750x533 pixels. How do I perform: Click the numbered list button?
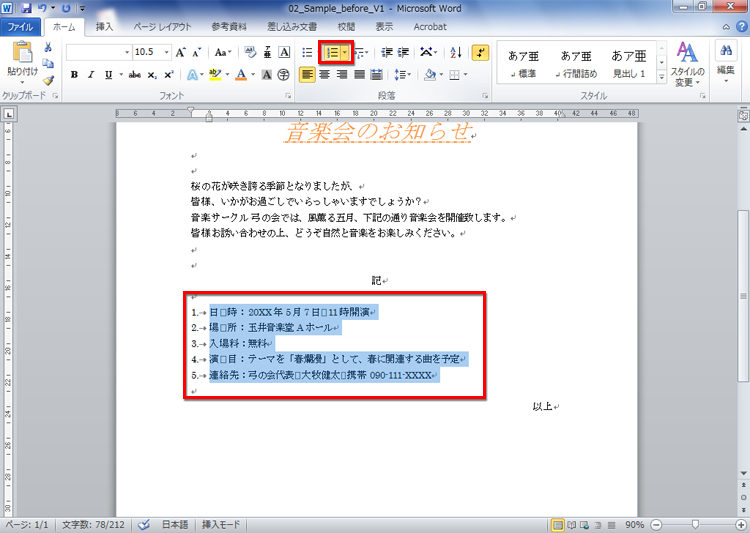(332, 52)
